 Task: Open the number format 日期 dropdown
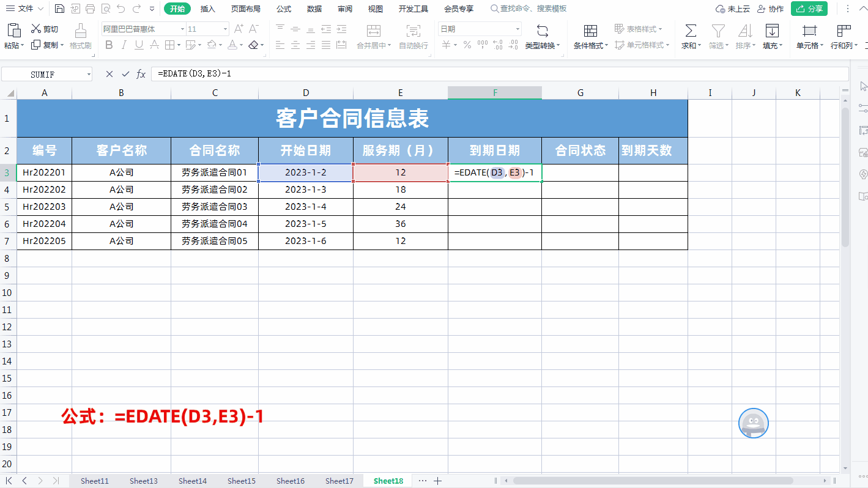(x=517, y=29)
